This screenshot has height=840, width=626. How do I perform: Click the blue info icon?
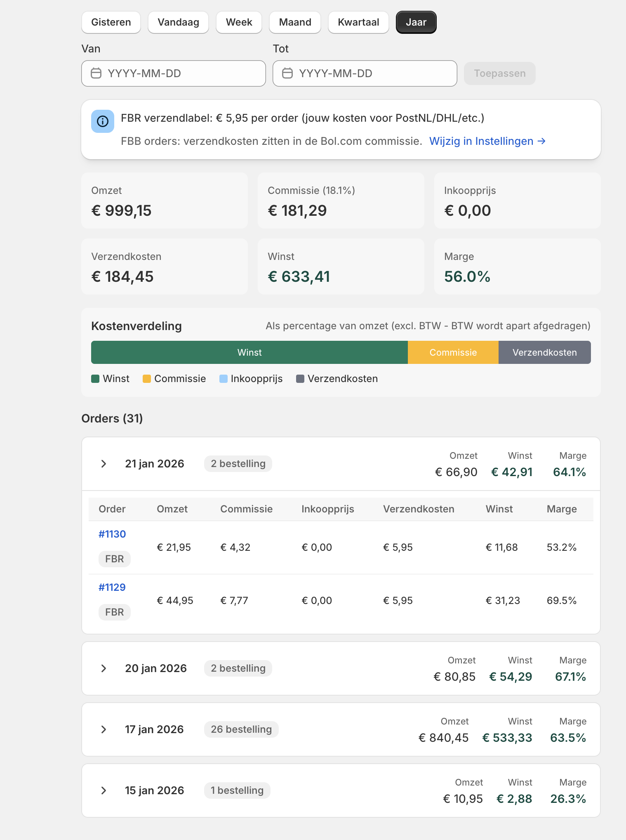pyautogui.click(x=103, y=121)
